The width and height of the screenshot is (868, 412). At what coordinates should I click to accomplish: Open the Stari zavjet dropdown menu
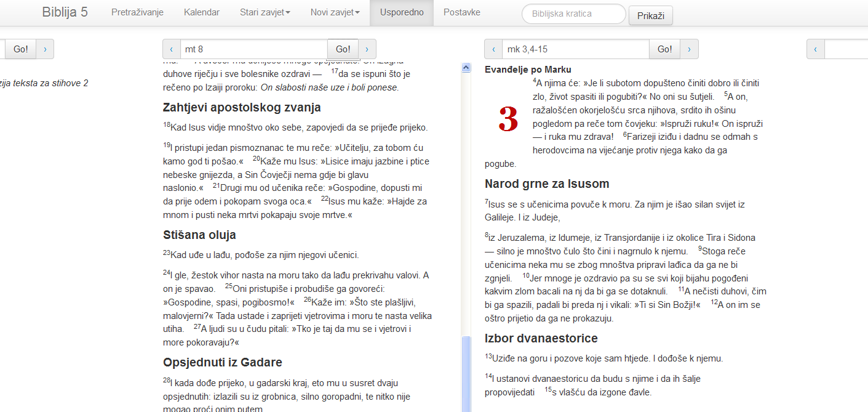265,12
